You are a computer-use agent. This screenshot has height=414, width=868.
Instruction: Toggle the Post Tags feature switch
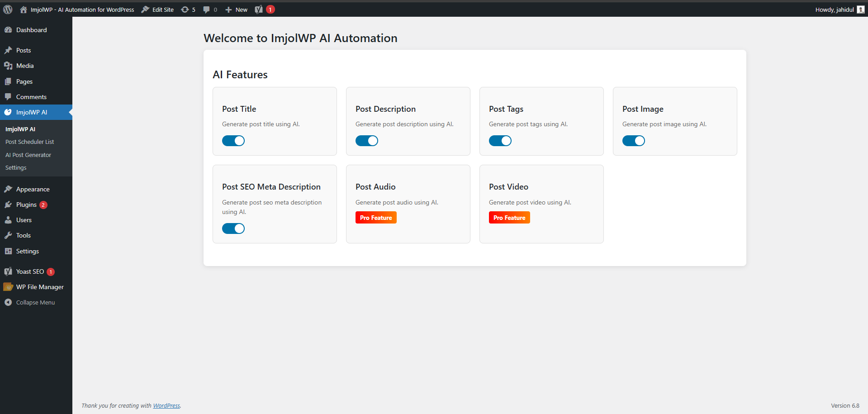[x=500, y=141]
